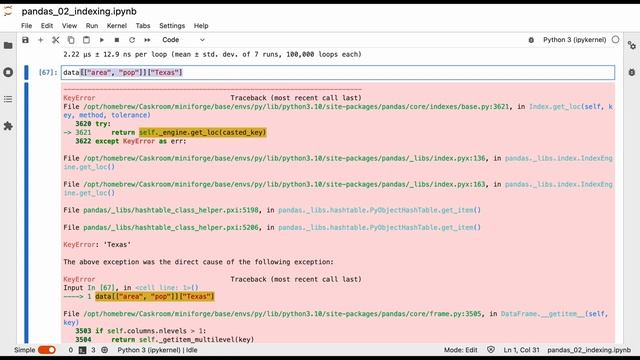Click the Jupyter logo icon
The width and height of the screenshot is (640, 360).
[8, 11]
